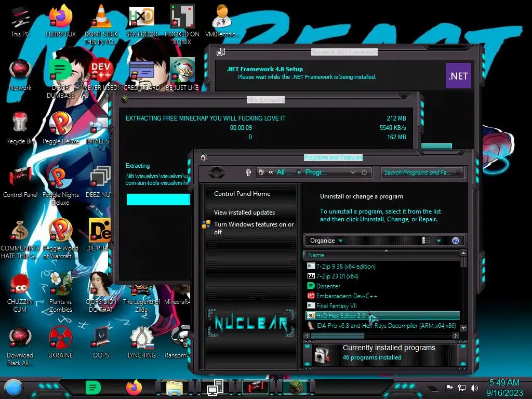Open the FURRY FUX Firefox shortcut

(60, 21)
